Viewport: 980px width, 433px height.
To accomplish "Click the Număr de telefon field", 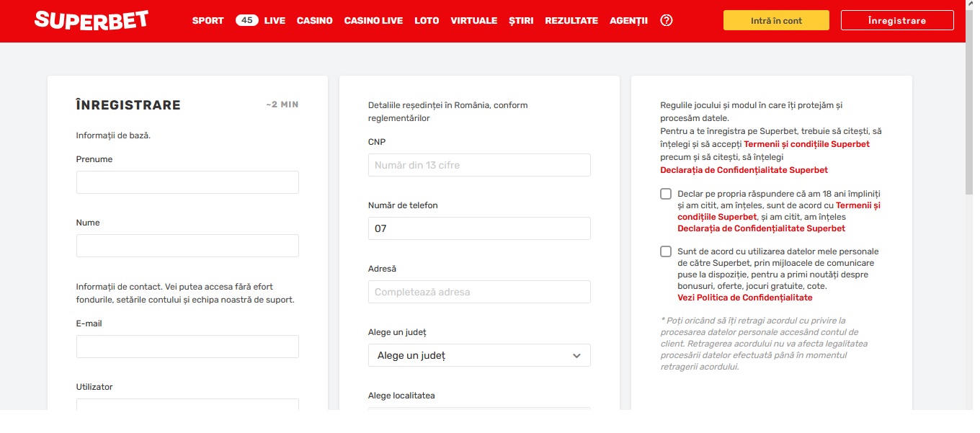I will [479, 228].
